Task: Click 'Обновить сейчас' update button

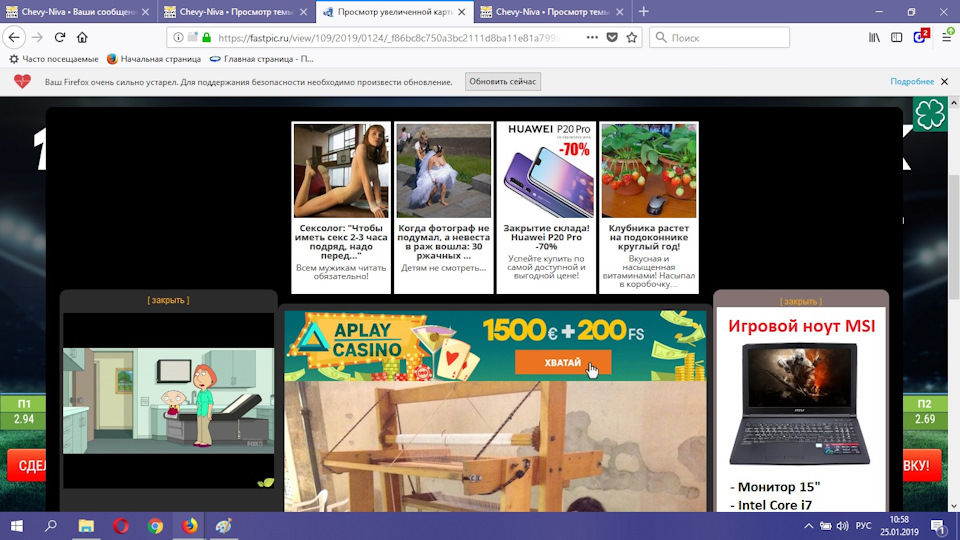Action: (x=503, y=81)
